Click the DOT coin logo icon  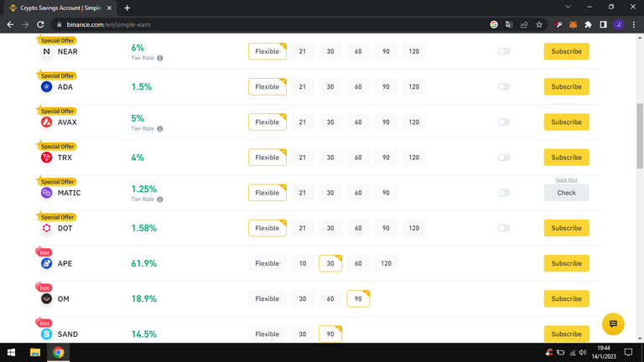[x=46, y=228]
